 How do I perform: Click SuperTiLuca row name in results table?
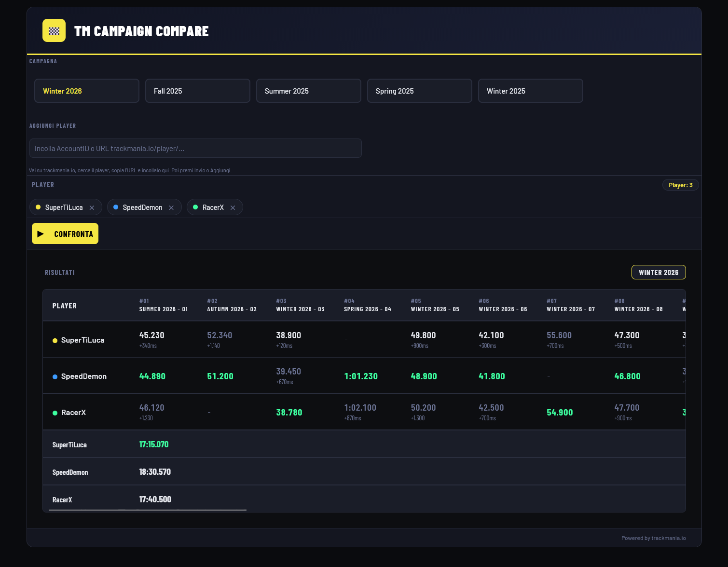[82, 340]
